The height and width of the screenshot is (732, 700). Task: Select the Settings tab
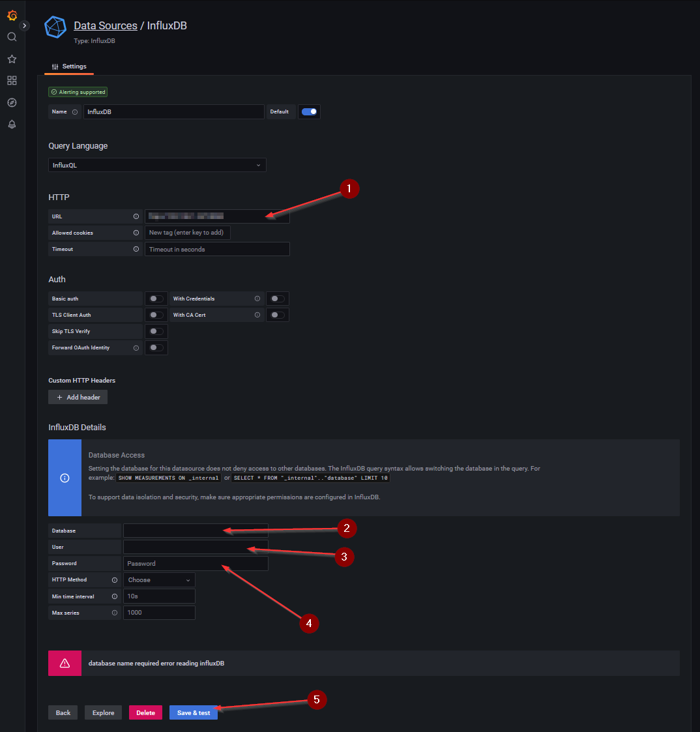click(x=68, y=66)
